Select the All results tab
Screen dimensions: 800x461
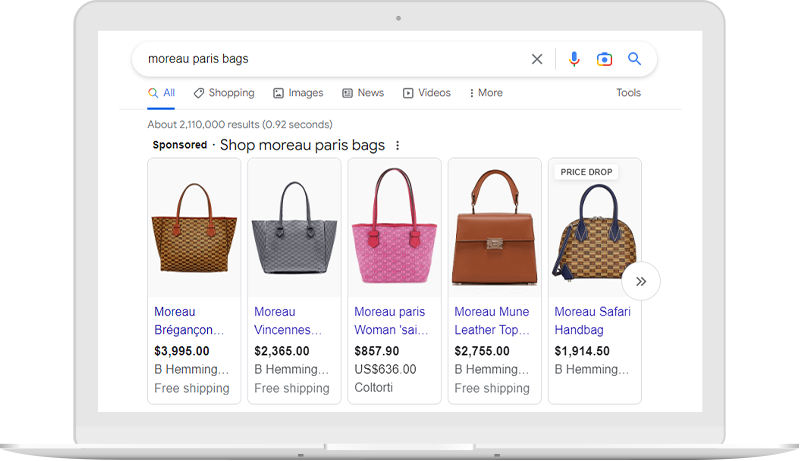click(162, 93)
